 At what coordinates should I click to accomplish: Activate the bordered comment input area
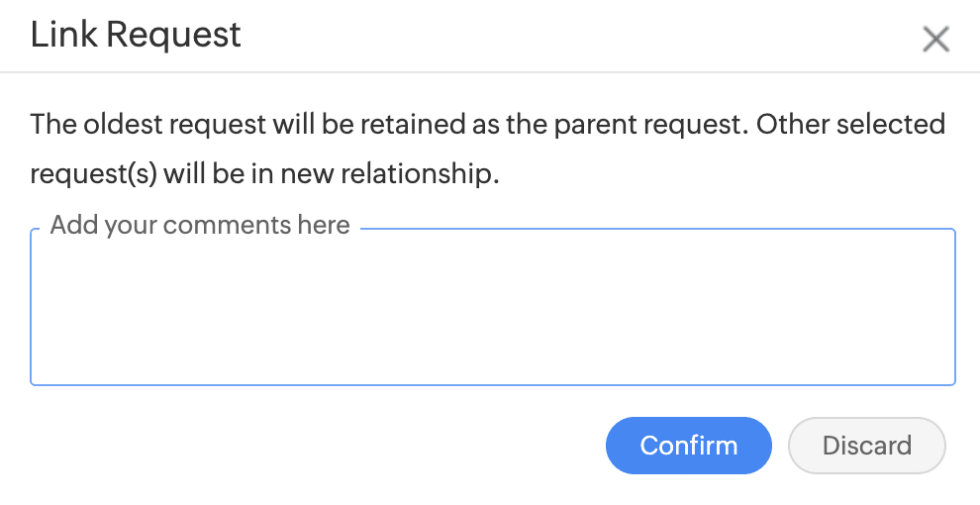[492, 312]
